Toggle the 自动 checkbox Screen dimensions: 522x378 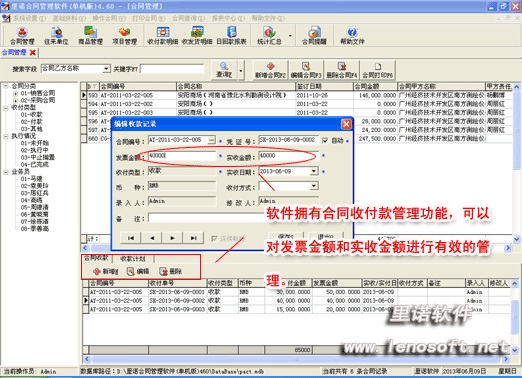[325, 141]
